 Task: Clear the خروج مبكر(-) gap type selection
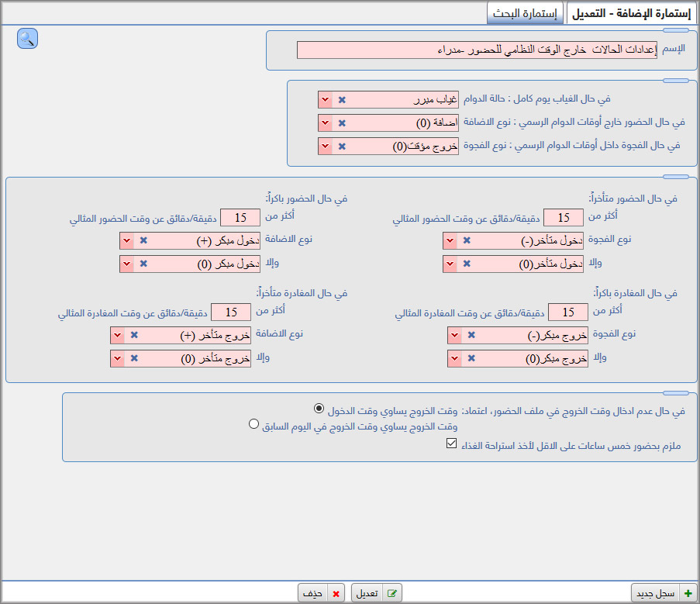click(471, 336)
